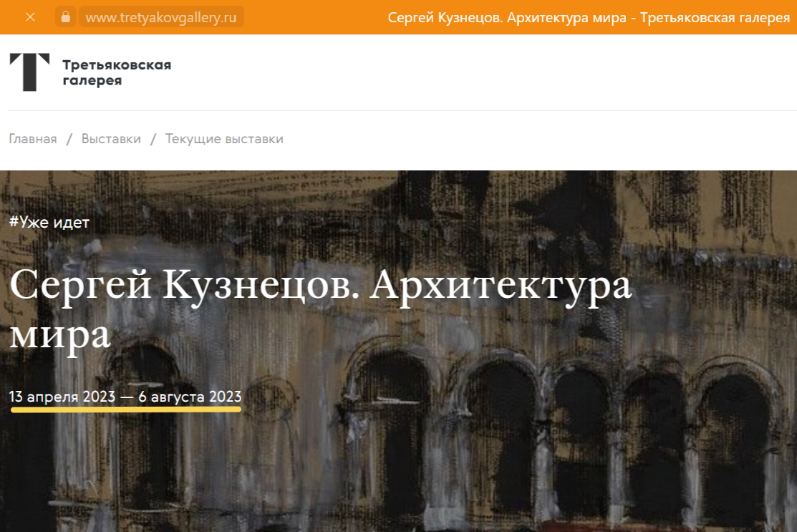797x532 pixels.
Task: Click the Третьяковская галерея logo text
Action: pyautogui.click(x=117, y=72)
